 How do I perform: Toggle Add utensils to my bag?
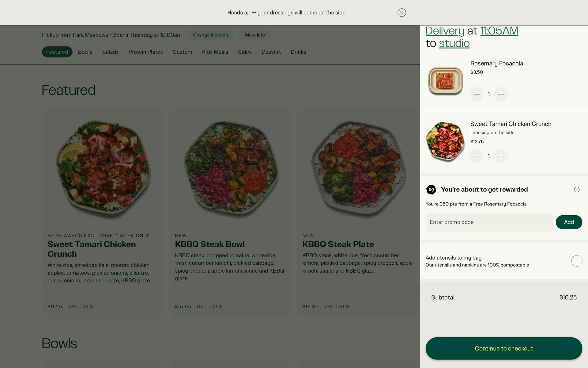[x=576, y=261]
